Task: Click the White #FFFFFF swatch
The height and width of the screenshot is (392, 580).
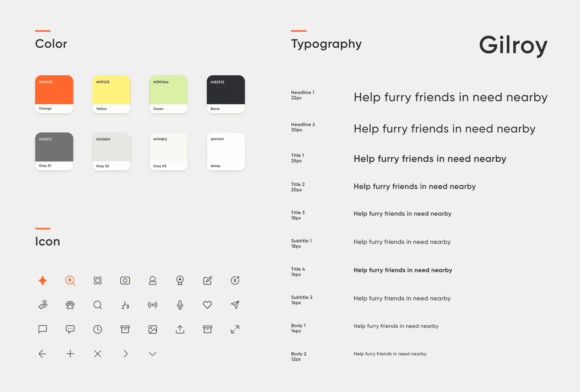Action: (x=226, y=152)
